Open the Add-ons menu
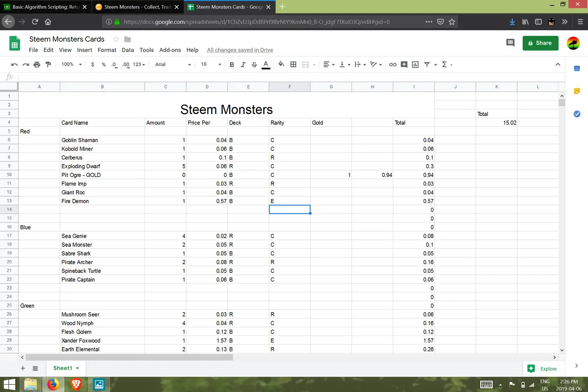 [170, 50]
